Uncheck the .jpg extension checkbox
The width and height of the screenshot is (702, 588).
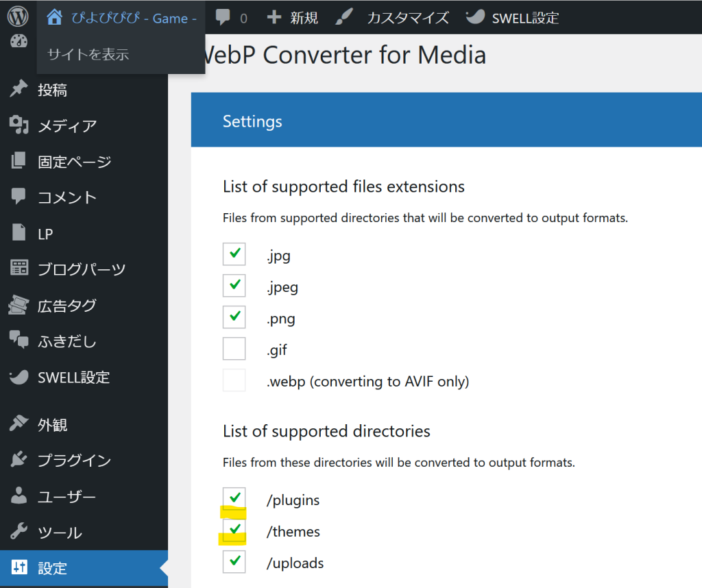(x=234, y=254)
